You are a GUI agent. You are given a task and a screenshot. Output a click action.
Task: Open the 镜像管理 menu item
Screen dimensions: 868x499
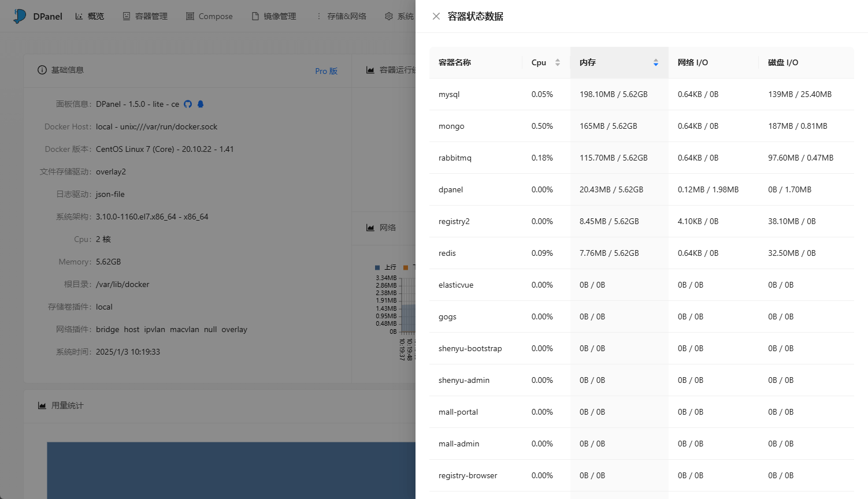tap(274, 16)
